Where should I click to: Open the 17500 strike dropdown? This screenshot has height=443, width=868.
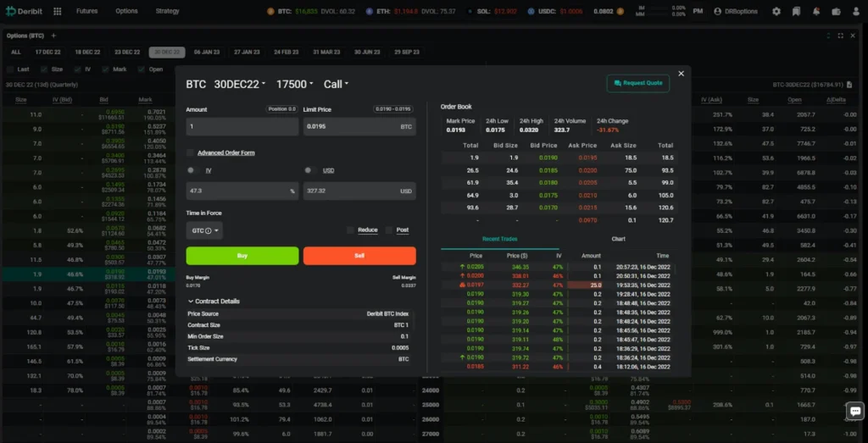(x=295, y=84)
